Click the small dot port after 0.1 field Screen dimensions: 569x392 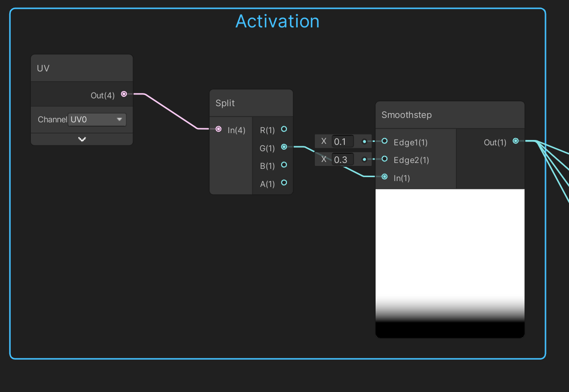(x=364, y=141)
